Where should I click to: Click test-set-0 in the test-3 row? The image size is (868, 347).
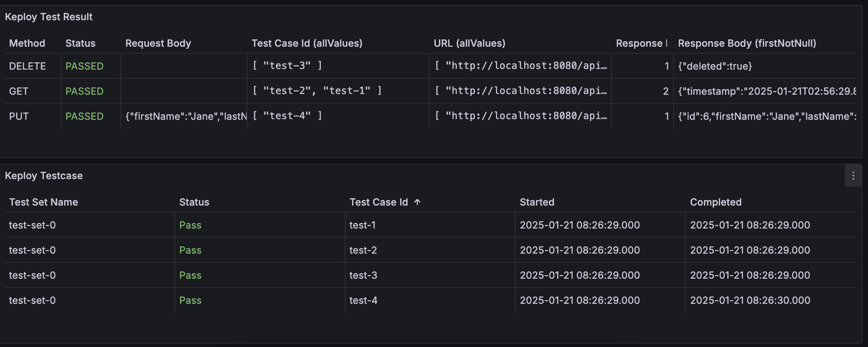tap(32, 275)
